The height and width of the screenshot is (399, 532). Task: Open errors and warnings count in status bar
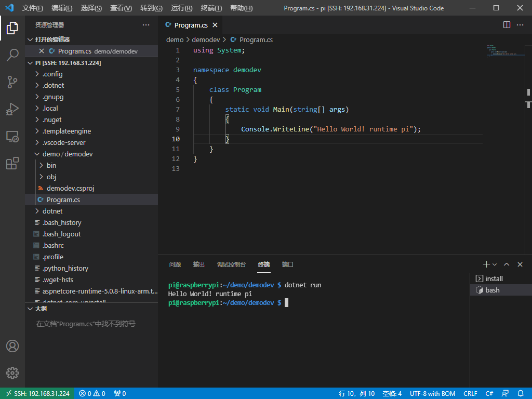pos(92,394)
